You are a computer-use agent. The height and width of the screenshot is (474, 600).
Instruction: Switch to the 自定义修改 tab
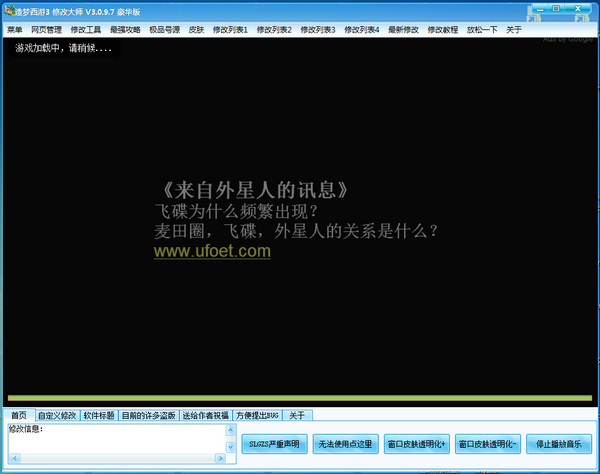(x=56, y=415)
